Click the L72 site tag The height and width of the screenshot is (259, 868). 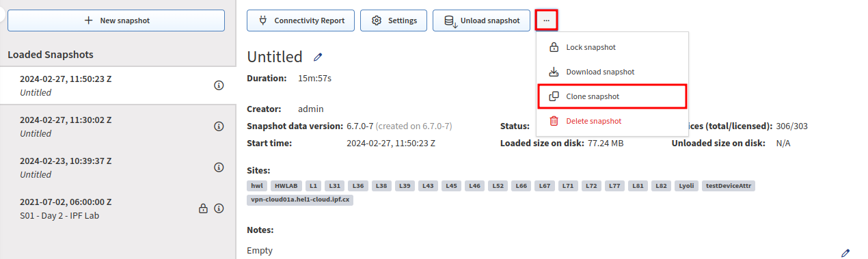(591, 186)
